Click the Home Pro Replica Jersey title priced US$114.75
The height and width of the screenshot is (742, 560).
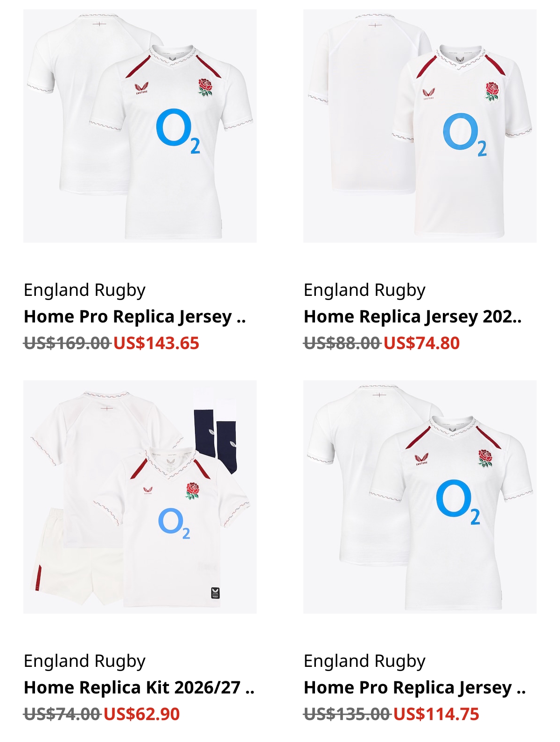(x=415, y=687)
